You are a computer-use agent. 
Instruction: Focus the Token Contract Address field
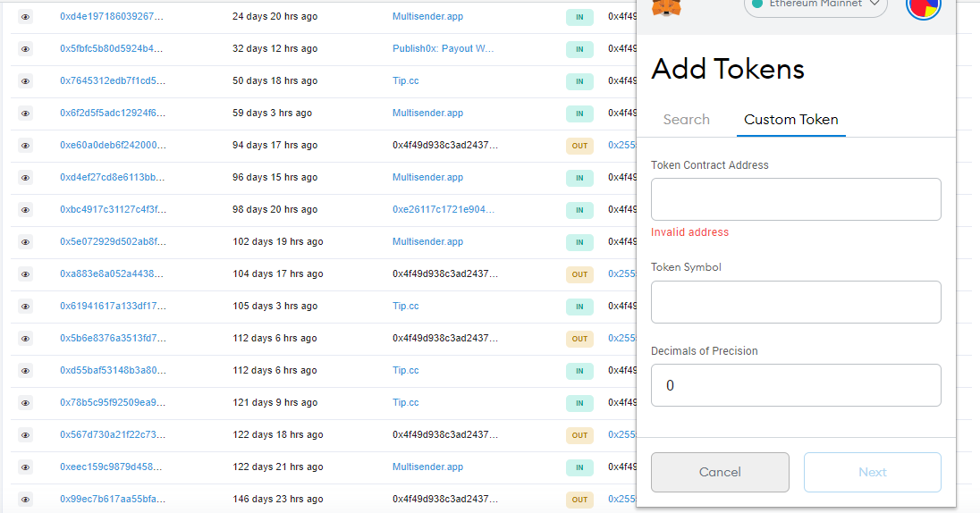tap(796, 199)
